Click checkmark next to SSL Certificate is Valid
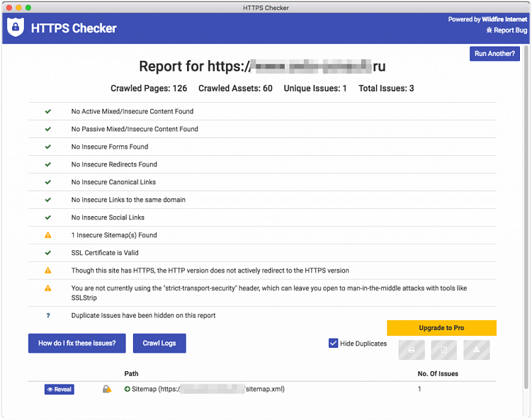Screen dimensions: 532x420 (48, 253)
